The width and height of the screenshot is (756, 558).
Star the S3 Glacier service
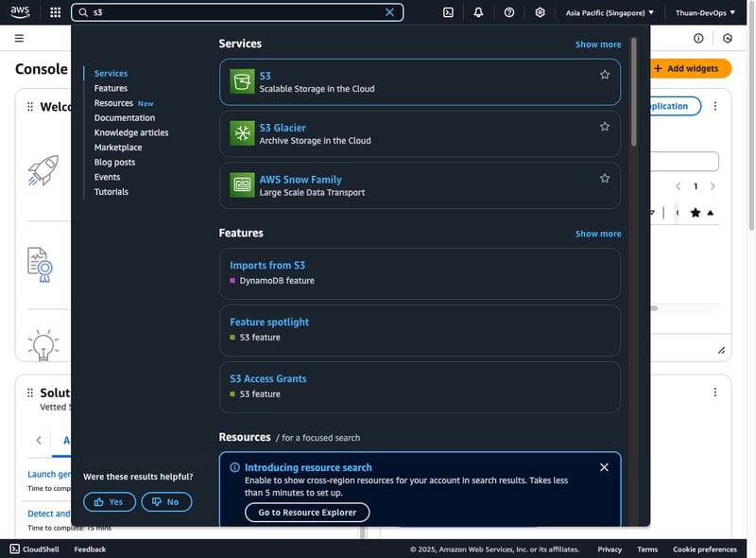(x=605, y=127)
